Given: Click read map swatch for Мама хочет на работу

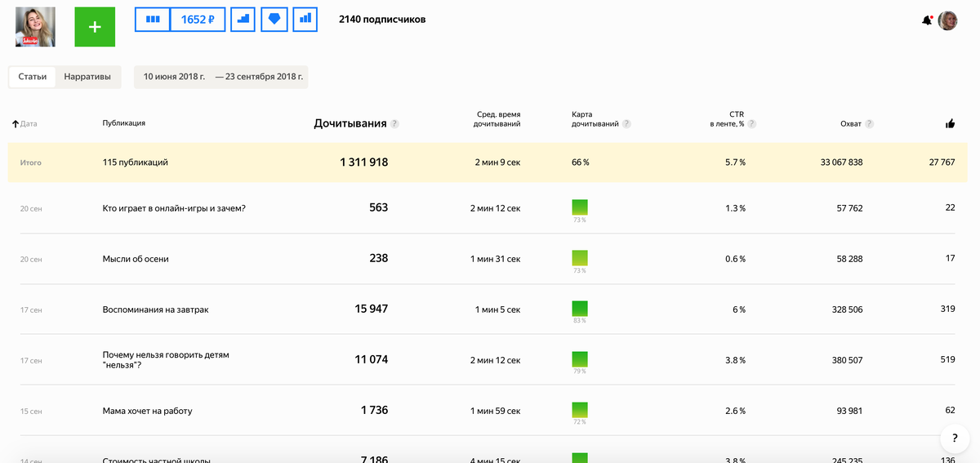Looking at the screenshot, I should 580,410.
